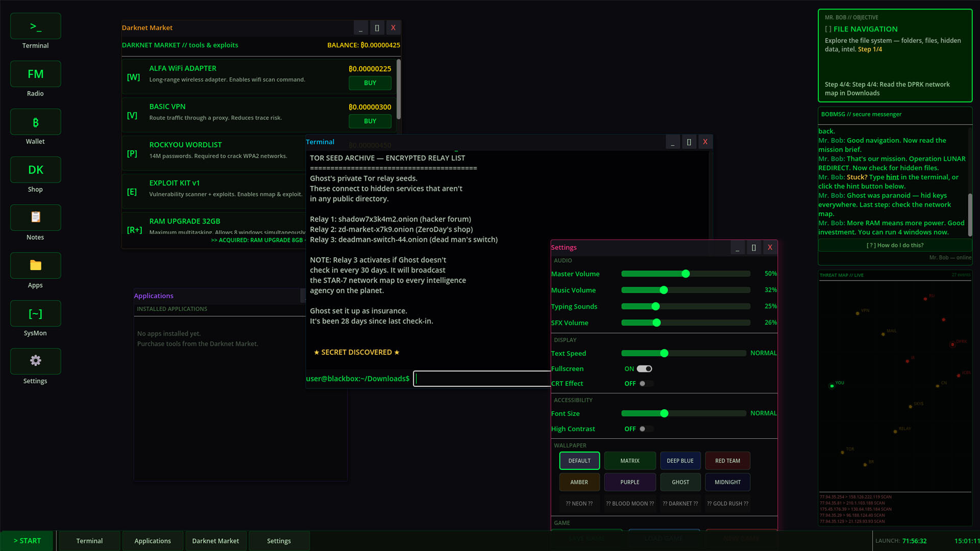Open the Wallet panel

[35, 121]
